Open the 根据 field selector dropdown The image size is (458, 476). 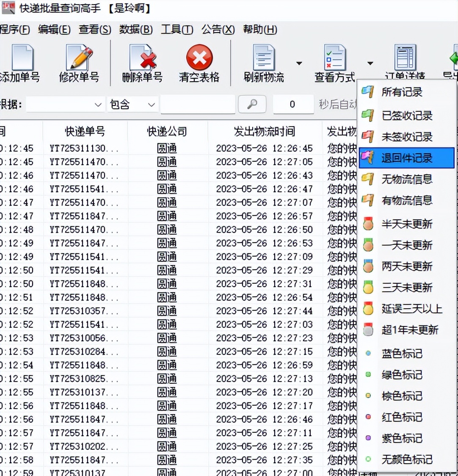tap(65, 104)
